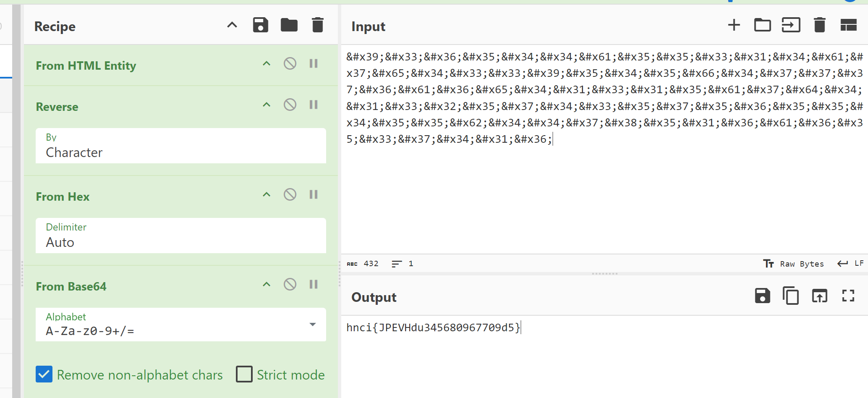The width and height of the screenshot is (868, 398).
Task: Open the From Hex Delimiter field
Action: (x=181, y=236)
